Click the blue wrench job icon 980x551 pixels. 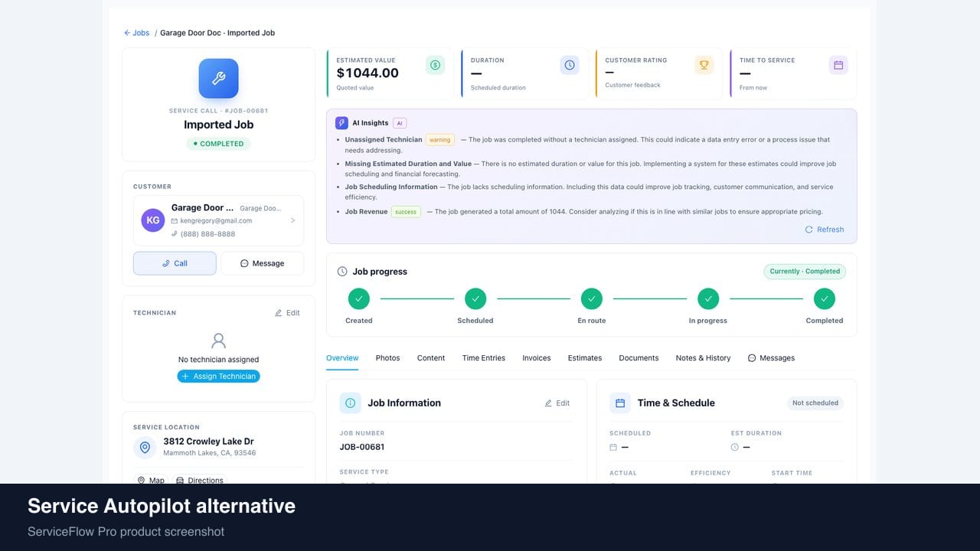pos(218,79)
